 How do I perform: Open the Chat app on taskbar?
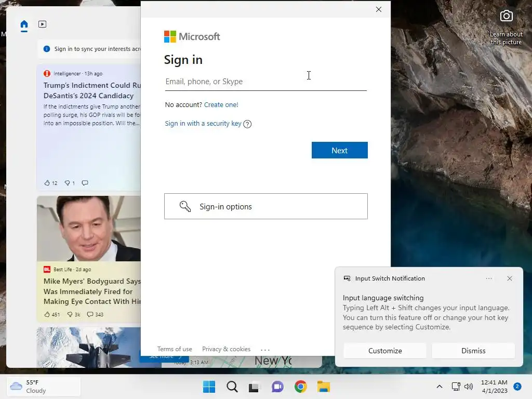click(x=277, y=387)
